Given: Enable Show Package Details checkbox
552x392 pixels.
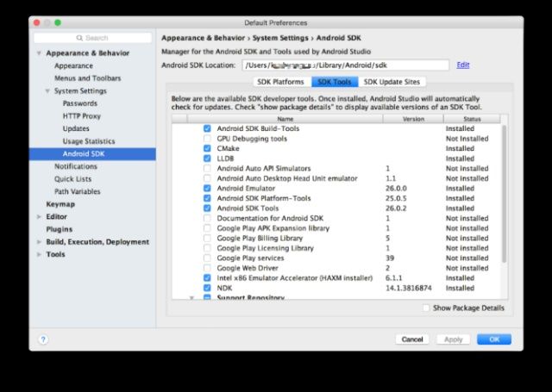Looking at the screenshot, I should point(426,308).
